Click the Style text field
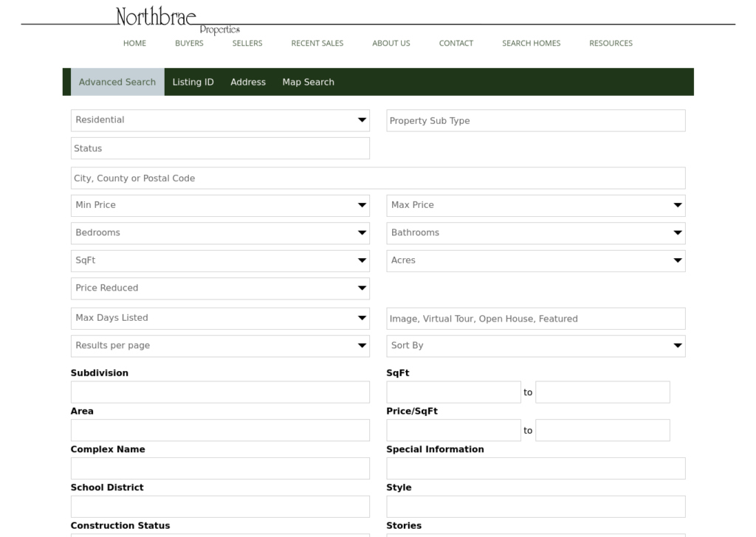Screen dimensions: 756x537 click(536, 507)
